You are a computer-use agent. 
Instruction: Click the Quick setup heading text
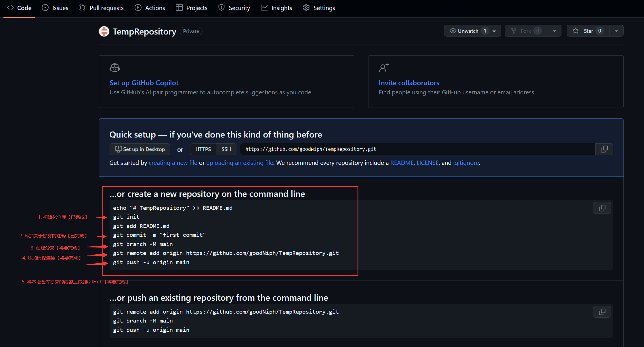click(216, 135)
